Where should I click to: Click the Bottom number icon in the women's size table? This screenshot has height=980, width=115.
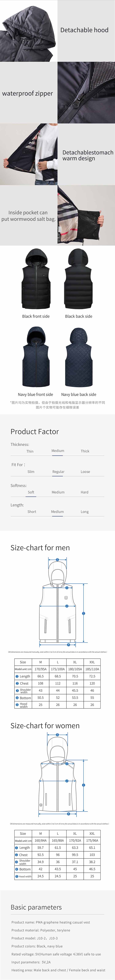click(17, 869)
